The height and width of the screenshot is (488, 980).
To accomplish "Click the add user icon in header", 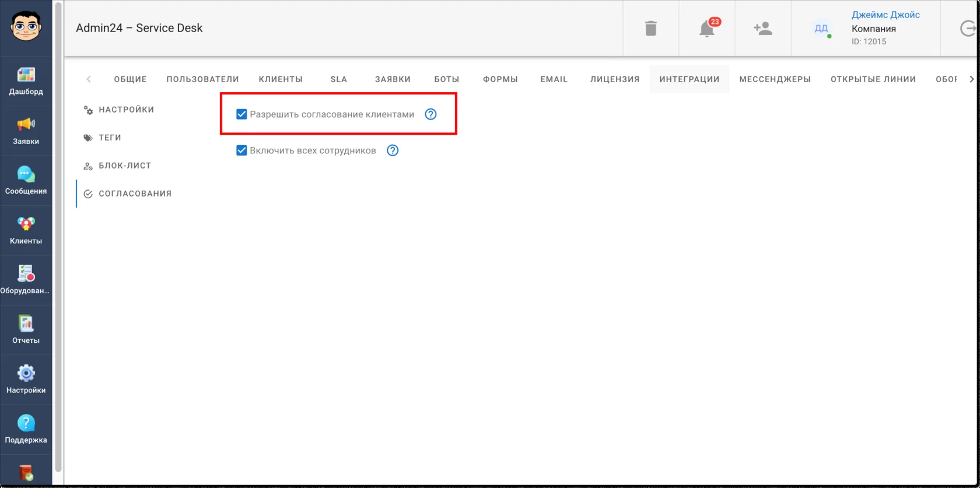I will [762, 28].
